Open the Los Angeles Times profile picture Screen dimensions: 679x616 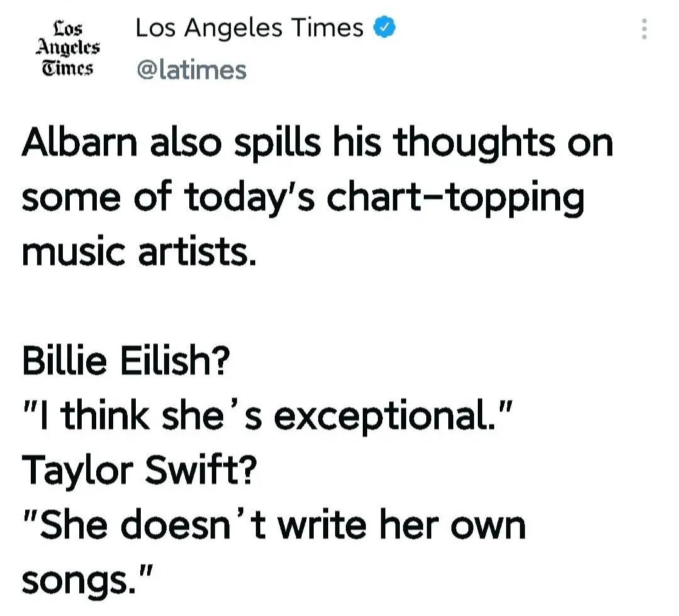point(67,48)
